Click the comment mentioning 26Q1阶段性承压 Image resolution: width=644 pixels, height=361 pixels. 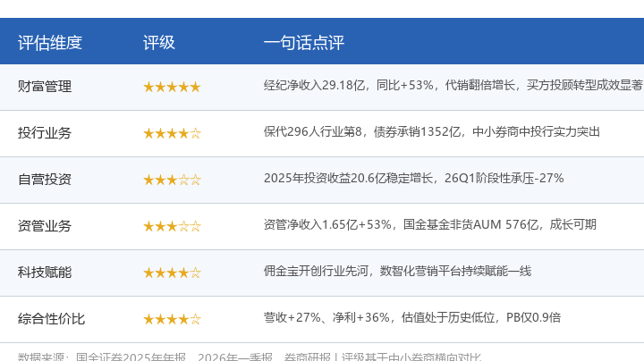[413, 178]
